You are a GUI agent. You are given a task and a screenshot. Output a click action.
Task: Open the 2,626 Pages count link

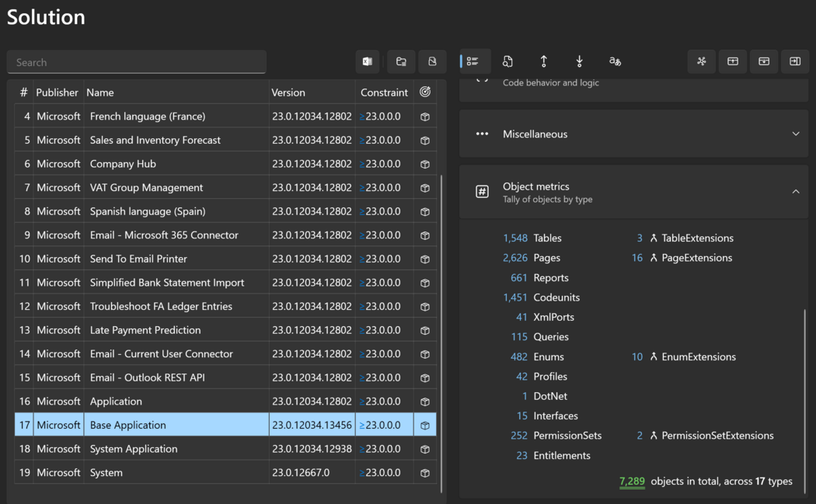[514, 258]
